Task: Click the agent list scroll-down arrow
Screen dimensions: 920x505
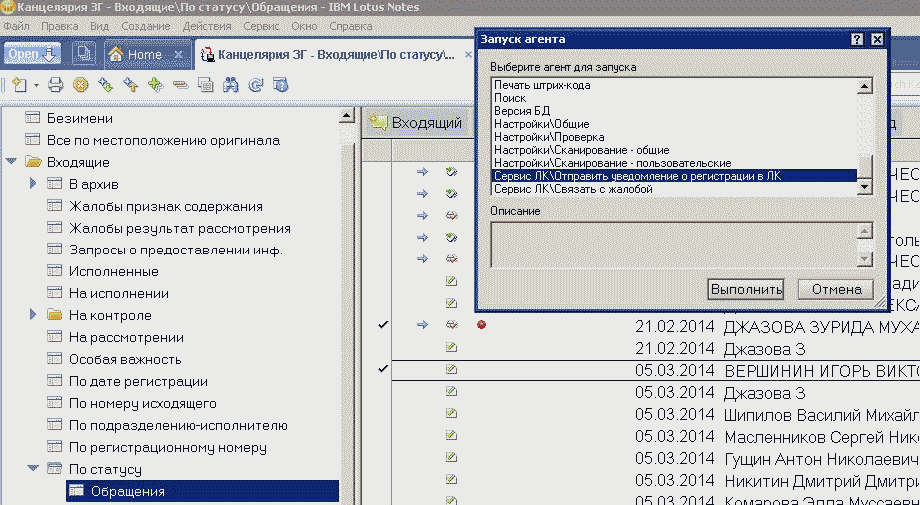Action: [x=865, y=188]
